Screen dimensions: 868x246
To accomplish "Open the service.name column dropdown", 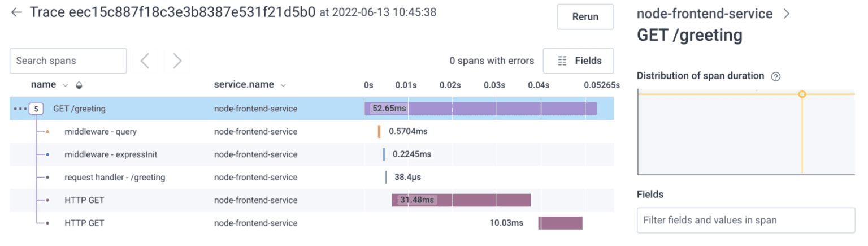I will [283, 85].
